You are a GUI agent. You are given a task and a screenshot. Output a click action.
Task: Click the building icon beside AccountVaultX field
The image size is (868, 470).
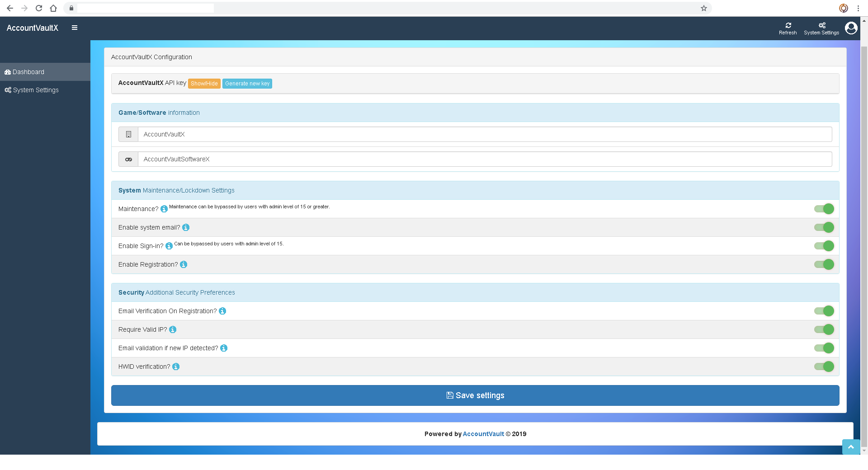[x=128, y=134]
